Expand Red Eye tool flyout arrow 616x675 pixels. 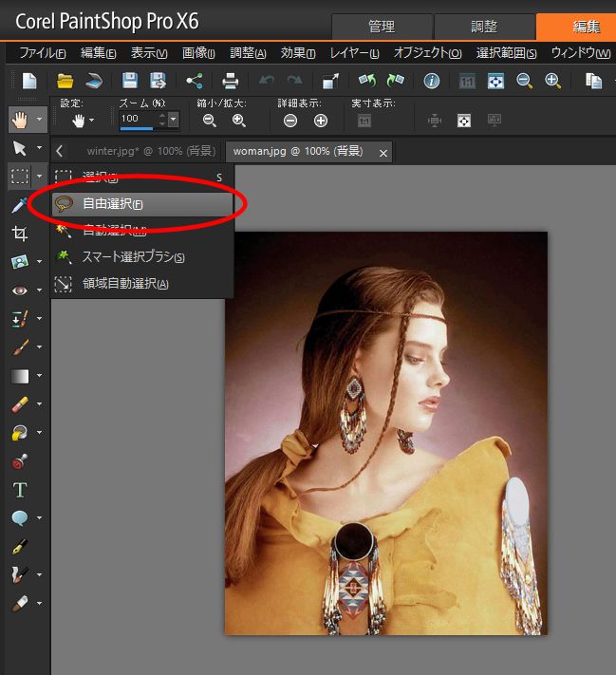[39, 291]
